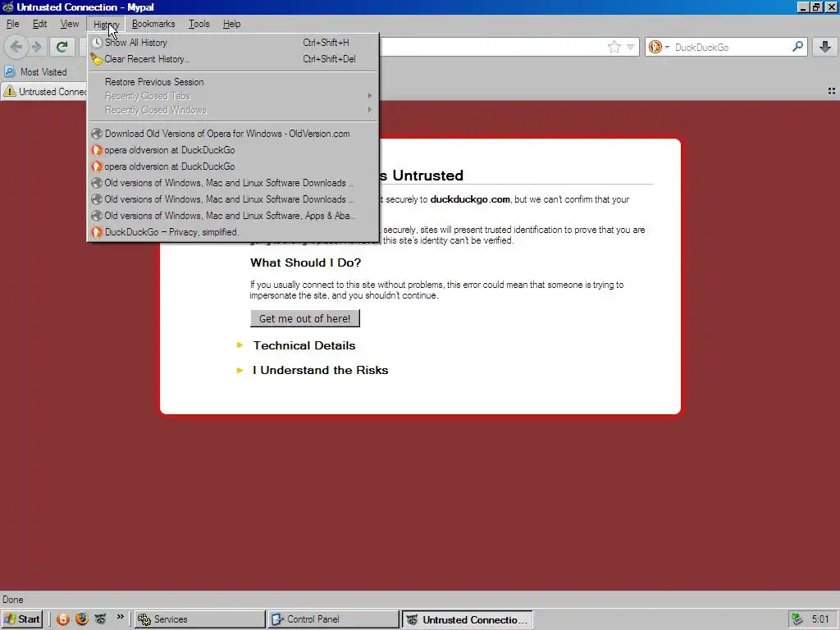Click the Forward navigation arrow
Viewport: 840px width, 630px height.
click(x=37, y=47)
